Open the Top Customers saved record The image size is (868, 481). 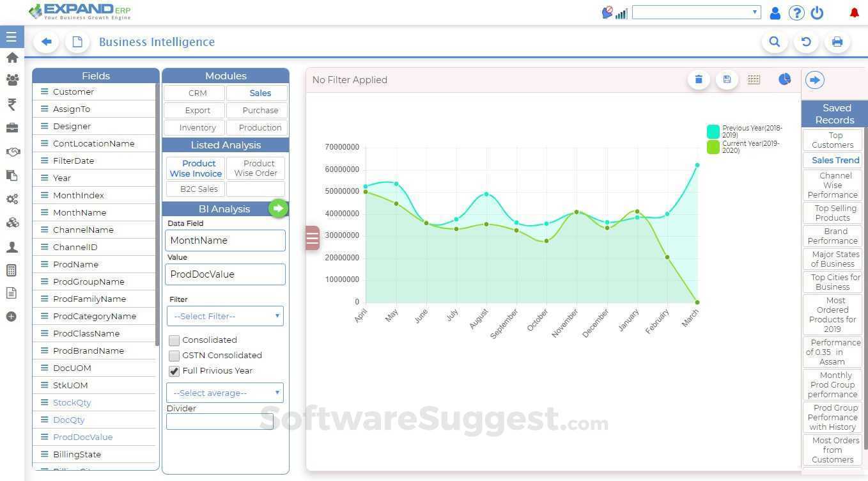click(832, 140)
